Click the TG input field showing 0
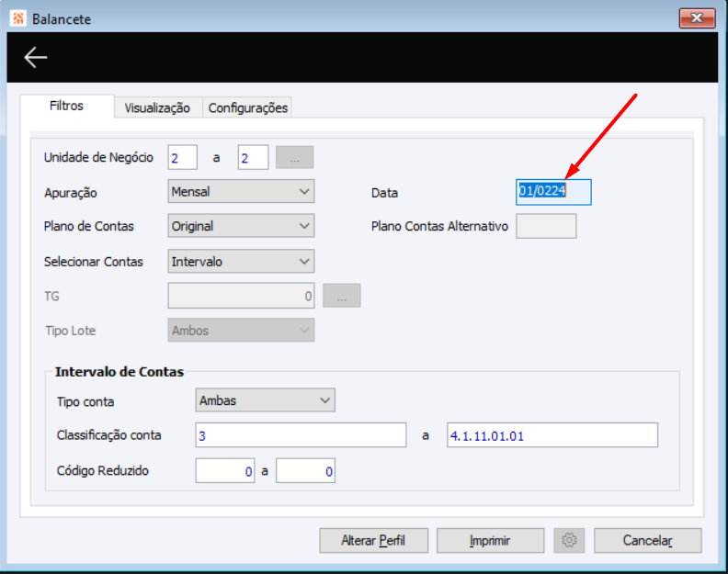The image size is (728, 574). [241, 296]
